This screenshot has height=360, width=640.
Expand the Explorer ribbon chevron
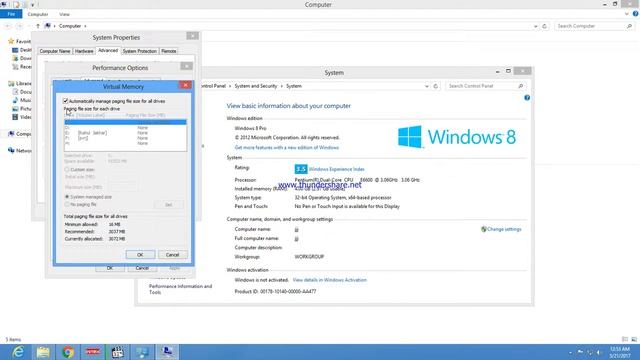pos(627,14)
